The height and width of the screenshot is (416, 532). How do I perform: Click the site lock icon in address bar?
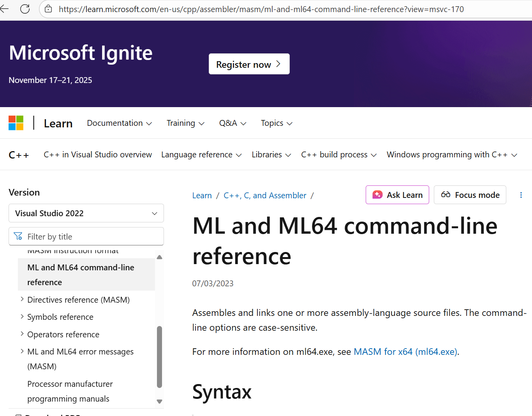(48, 9)
